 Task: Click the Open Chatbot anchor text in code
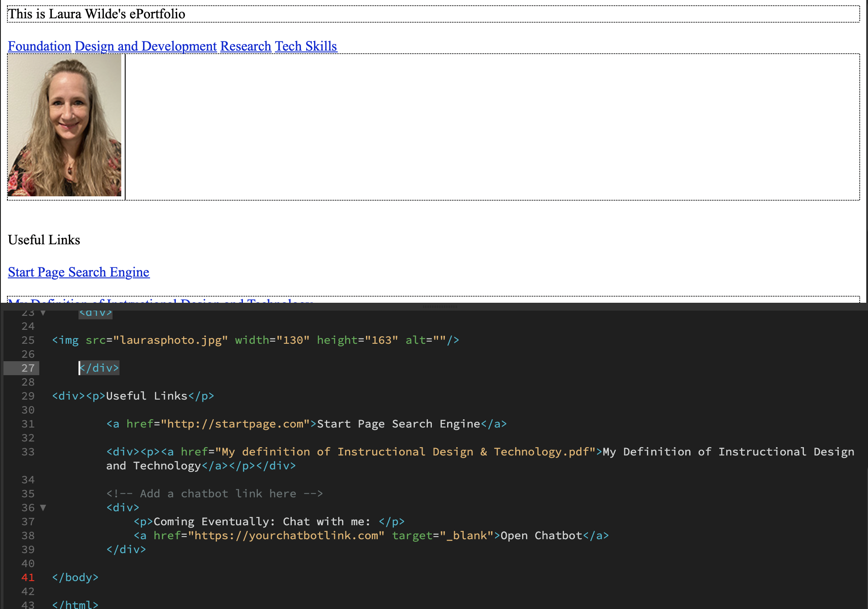tap(541, 536)
